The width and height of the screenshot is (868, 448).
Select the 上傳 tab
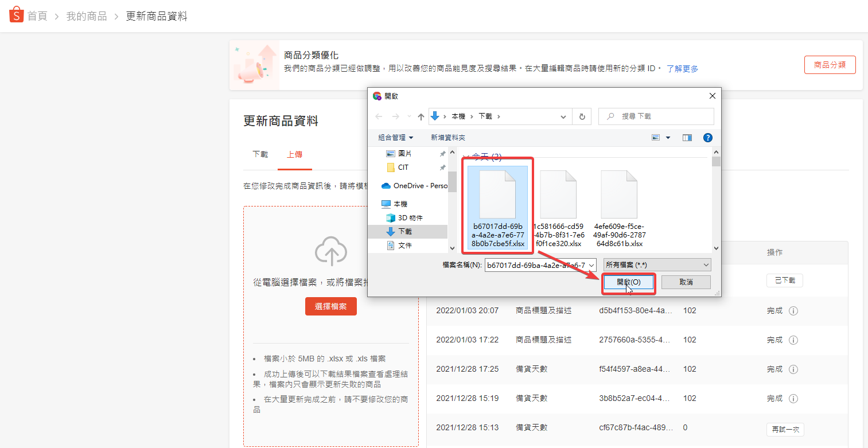(x=294, y=154)
